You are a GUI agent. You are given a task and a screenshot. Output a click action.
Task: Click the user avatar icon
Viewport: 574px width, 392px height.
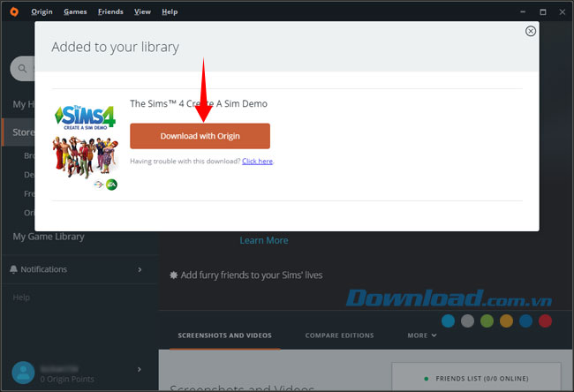[23, 373]
